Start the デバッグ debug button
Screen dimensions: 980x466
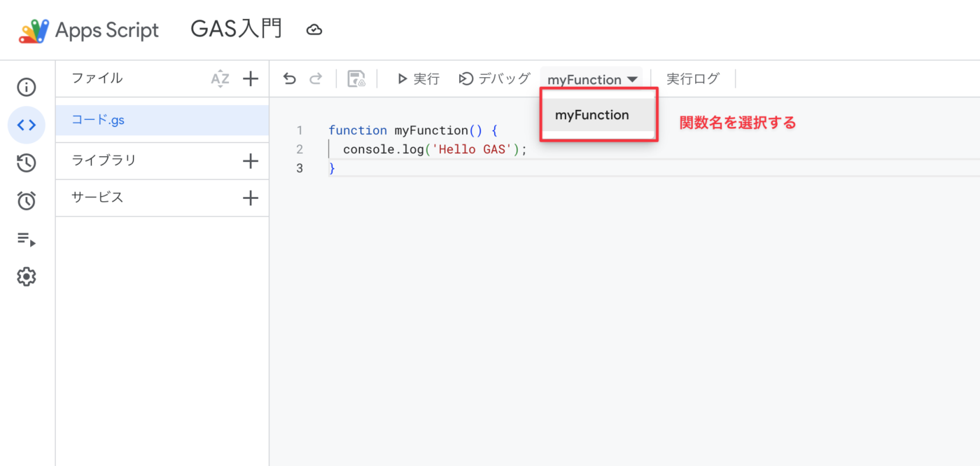pos(494,79)
